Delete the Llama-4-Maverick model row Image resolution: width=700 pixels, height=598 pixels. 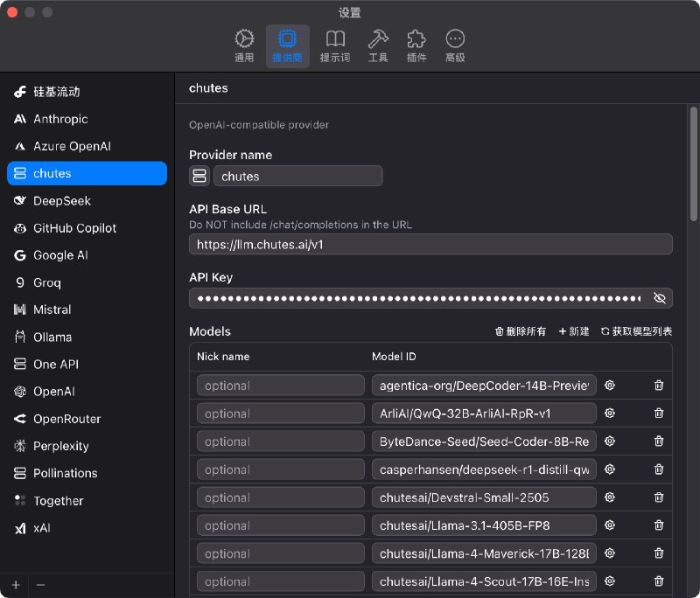click(659, 553)
